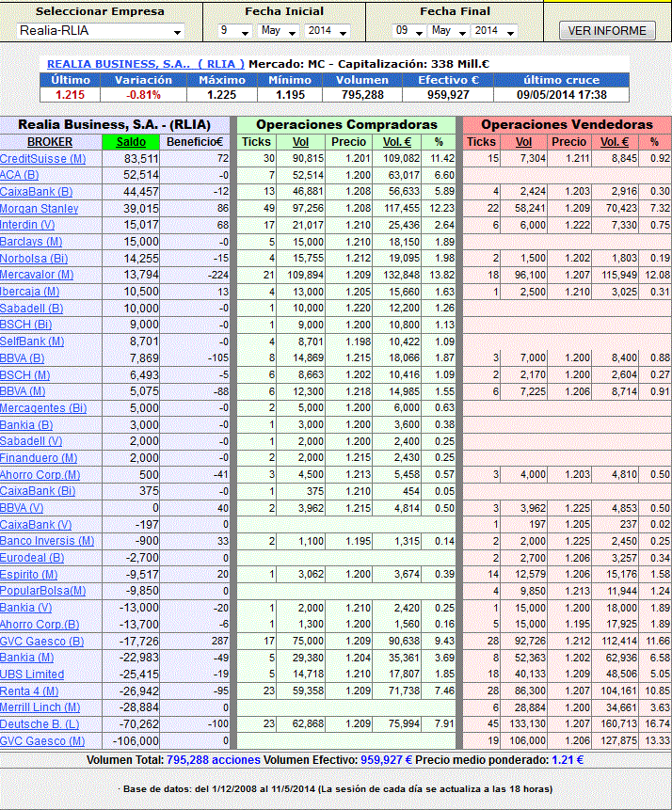Open the Realia-RLIA company dropdown
Viewport: 672px width, 810px height.
(x=101, y=31)
